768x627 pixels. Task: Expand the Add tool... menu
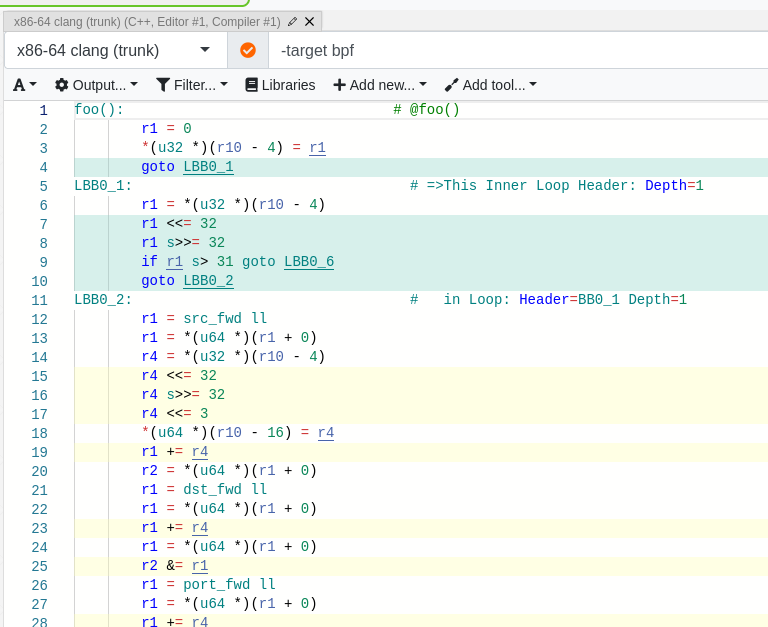[x=490, y=85]
